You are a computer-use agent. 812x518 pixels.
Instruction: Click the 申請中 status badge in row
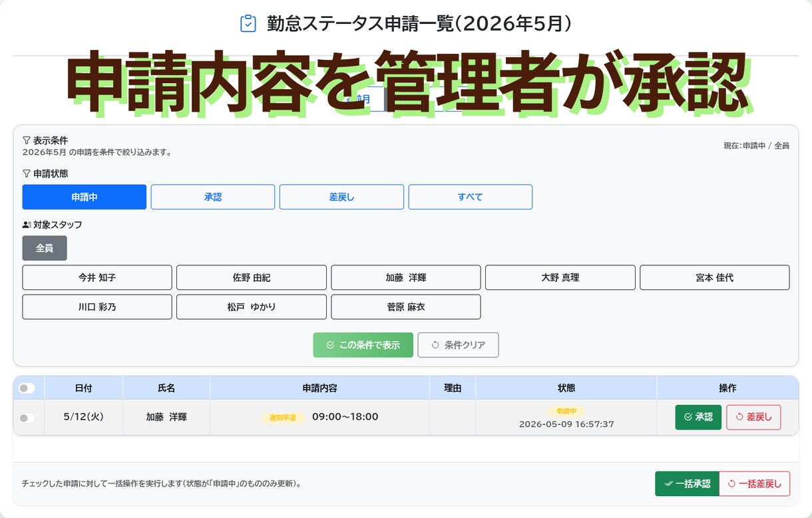click(566, 411)
